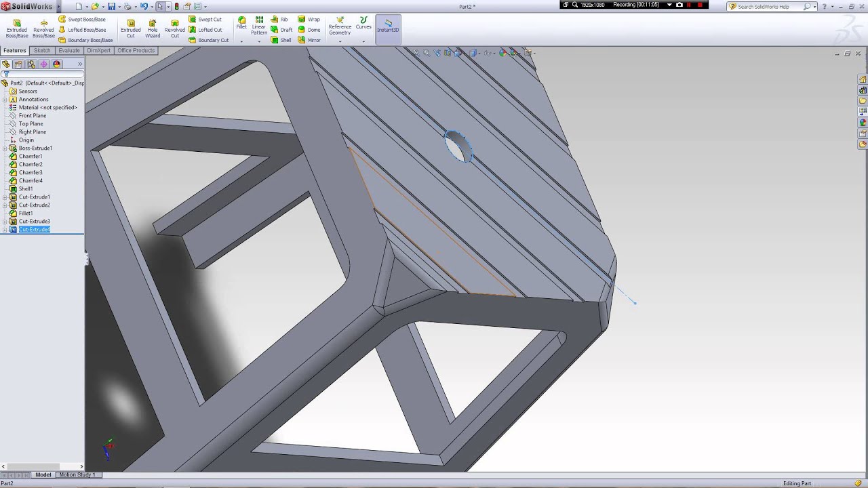The width and height of the screenshot is (868, 488).
Task: Open the Model tab at bottom
Action: [x=43, y=475]
